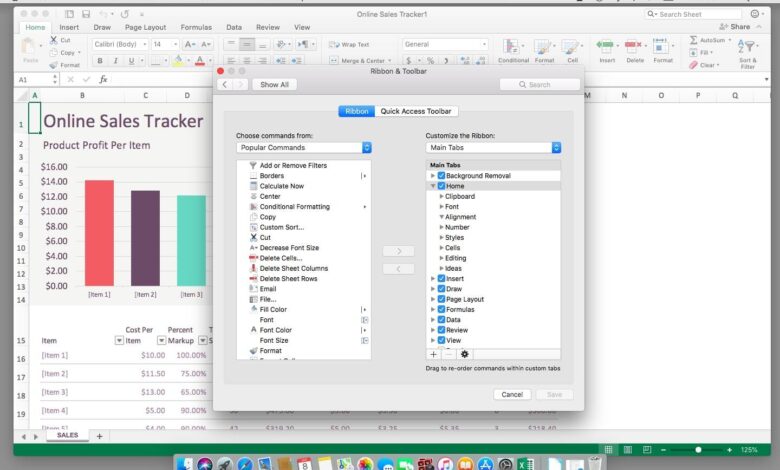The width and height of the screenshot is (780, 470).
Task: Switch to the Quick Access Toolbar tab
Action: 416,111
